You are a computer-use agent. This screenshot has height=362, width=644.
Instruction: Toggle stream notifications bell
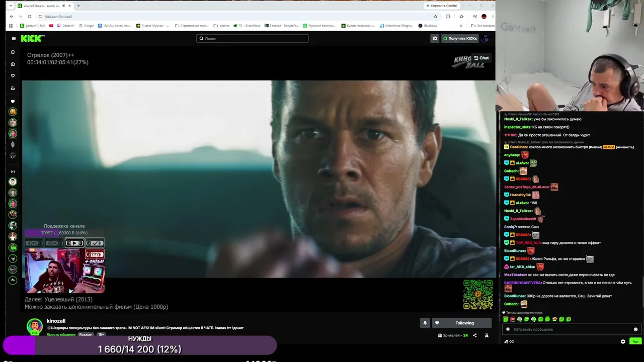(425, 323)
